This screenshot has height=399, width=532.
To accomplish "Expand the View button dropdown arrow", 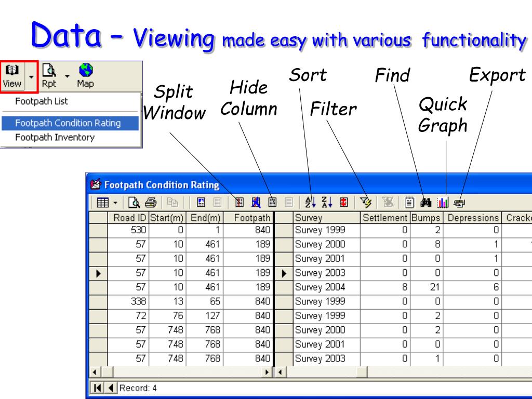I will [31, 77].
